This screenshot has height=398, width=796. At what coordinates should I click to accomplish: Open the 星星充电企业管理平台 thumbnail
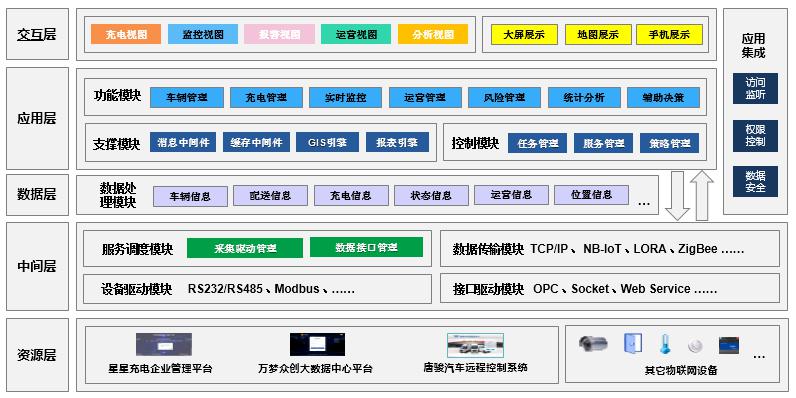point(163,344)
